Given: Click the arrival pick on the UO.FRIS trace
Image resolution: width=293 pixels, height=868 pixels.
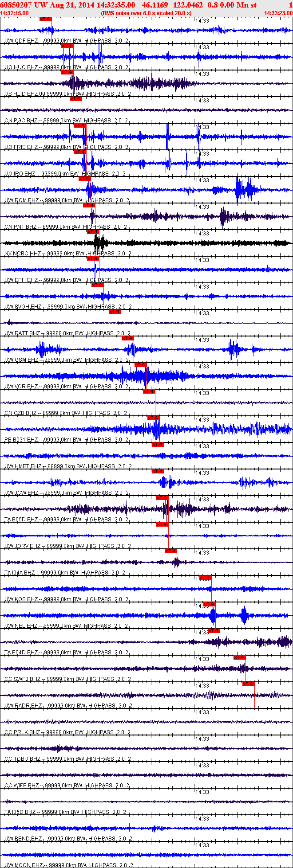Looking at the screenshot, I should pos(80,125).
